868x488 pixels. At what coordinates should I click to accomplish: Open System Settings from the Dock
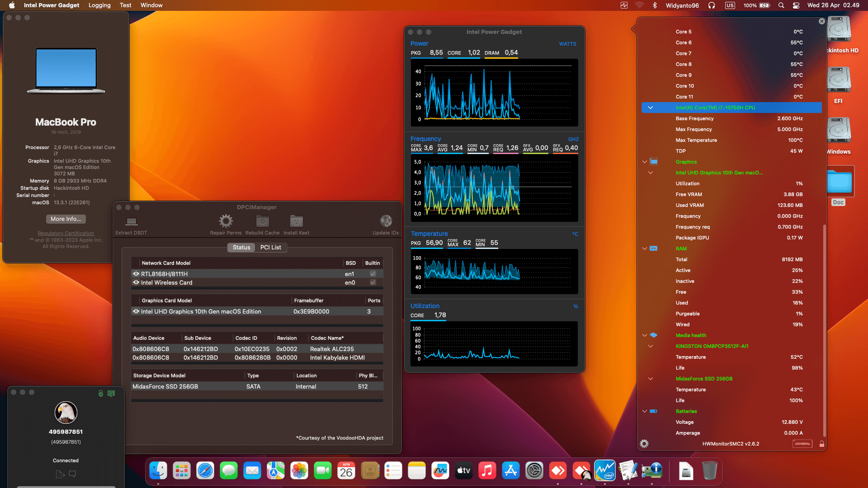tap(534, 471)
